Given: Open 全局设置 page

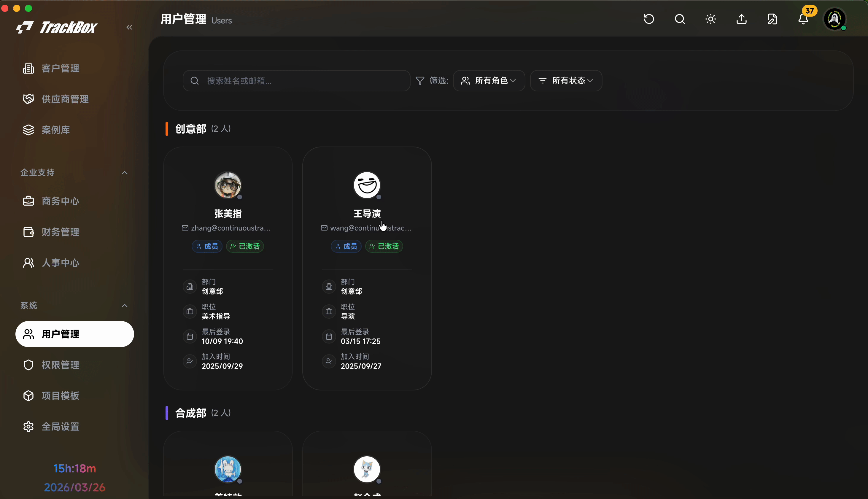Looking at the screenshot, I should 75,427.
